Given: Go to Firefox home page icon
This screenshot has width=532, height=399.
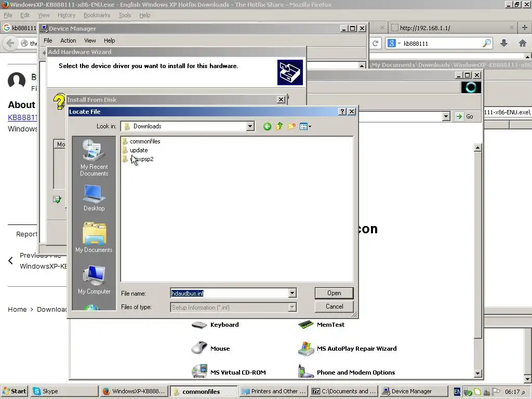Looking at the screenshot, I should click(523, 43).
